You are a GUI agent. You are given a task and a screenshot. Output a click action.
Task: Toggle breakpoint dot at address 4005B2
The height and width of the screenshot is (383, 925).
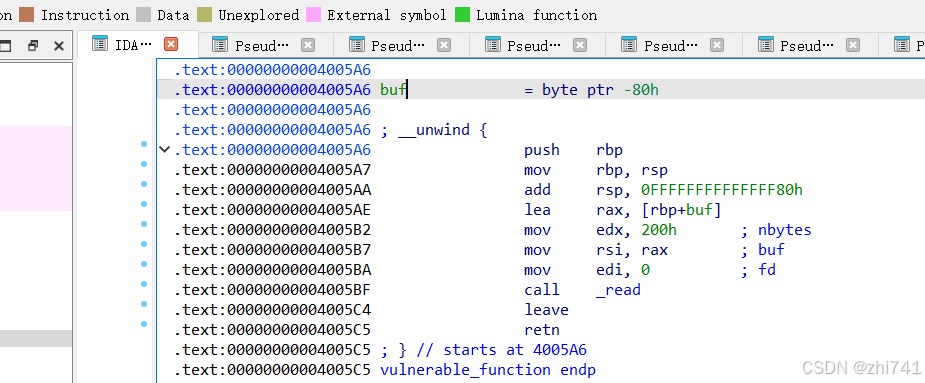143,224
